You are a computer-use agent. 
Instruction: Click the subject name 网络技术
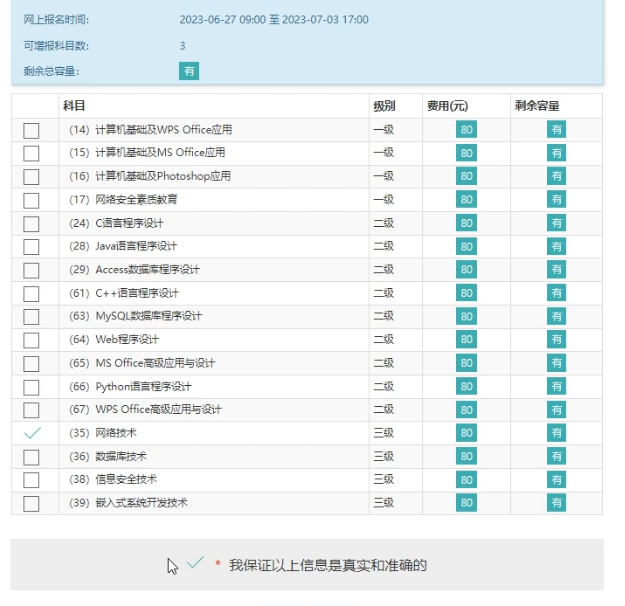pyautogui.click(x=116, y=433)
